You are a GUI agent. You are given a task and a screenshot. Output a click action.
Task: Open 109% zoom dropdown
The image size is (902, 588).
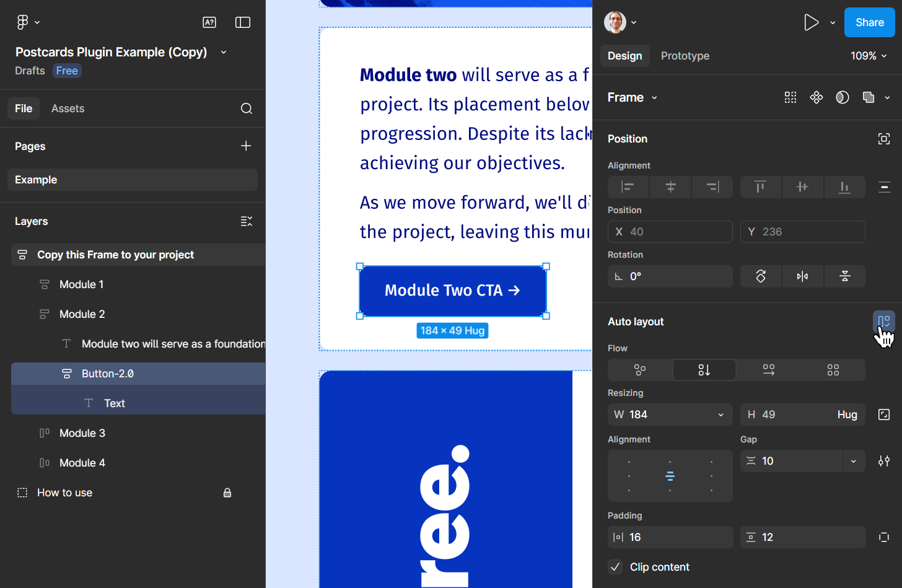[x=869, y=56]
